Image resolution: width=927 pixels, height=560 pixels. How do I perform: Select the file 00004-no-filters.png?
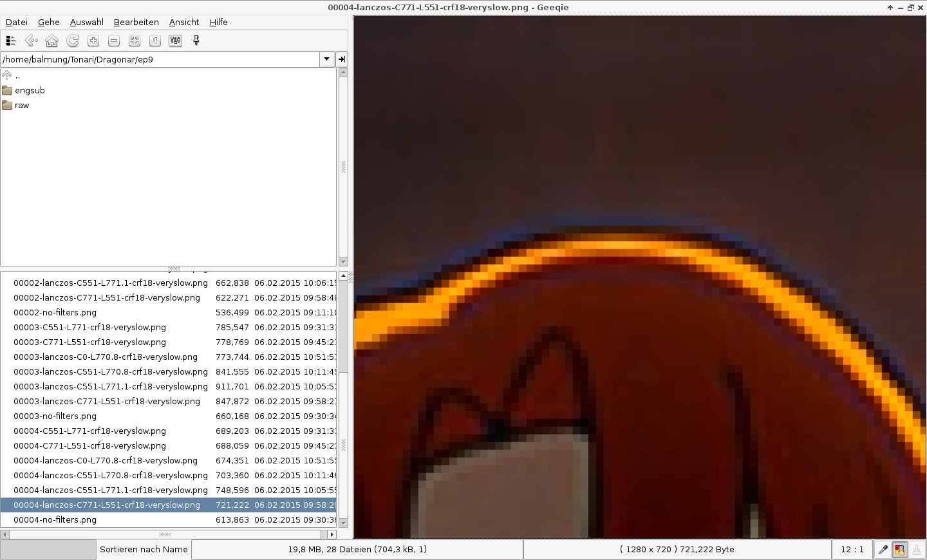55,520
